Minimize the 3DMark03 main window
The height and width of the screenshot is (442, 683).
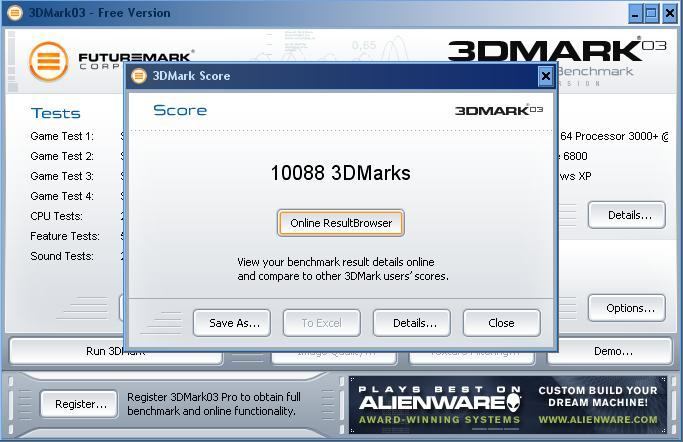click(x=636, y=13)
